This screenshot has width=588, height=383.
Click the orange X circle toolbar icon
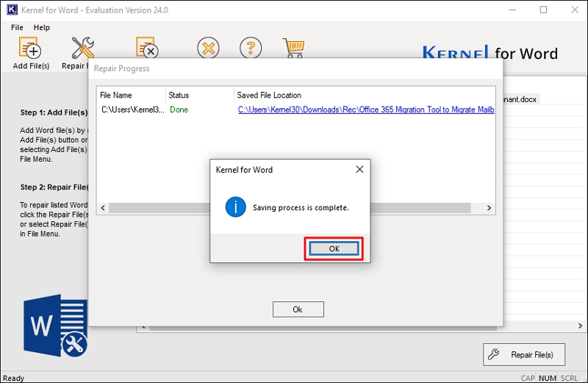coord(208,48)
